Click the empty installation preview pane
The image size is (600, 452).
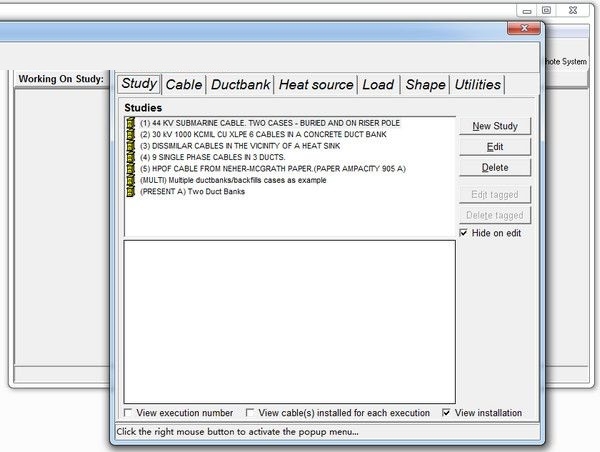(290, 322)
